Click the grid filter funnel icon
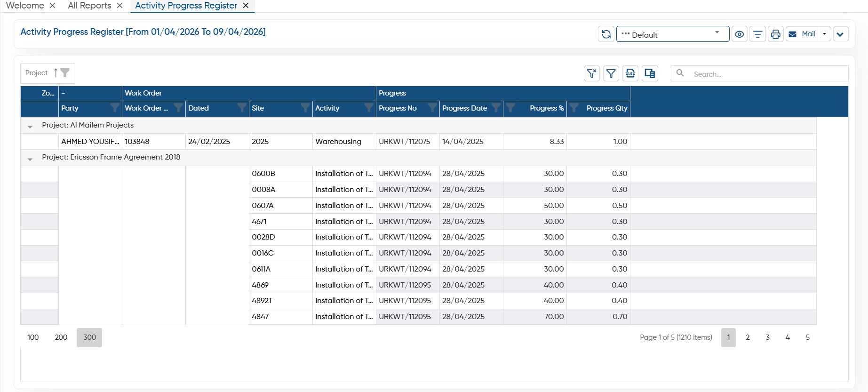Viewport: 868px width, 392px height. [611, 73]
